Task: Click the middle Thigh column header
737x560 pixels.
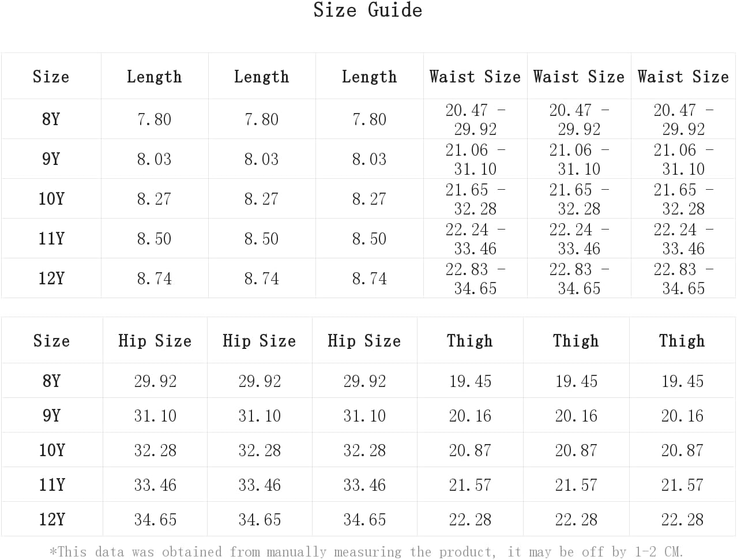Action: (x=576, y=341)
